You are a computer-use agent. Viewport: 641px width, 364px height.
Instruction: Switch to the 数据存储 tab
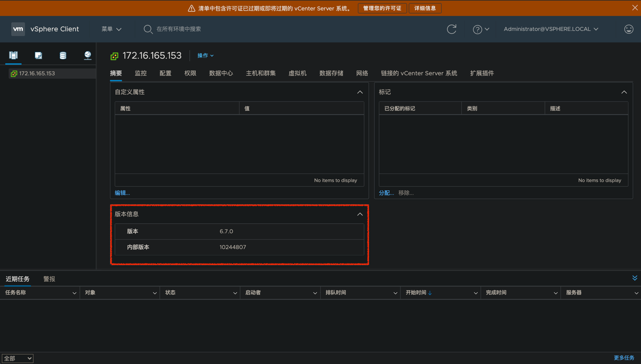point(331,73)
